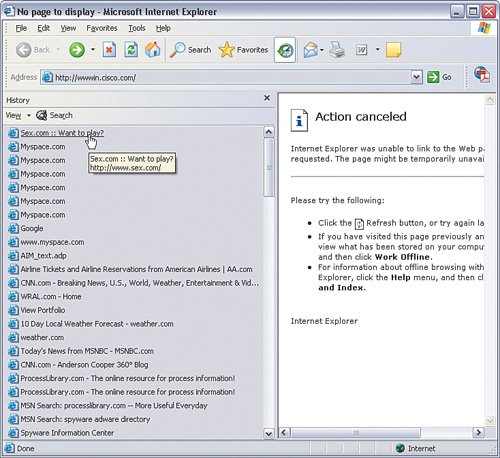Click the page icon beside View Portfolio
The height and width of the screenshot is (458, 500).
coord(13,310)
